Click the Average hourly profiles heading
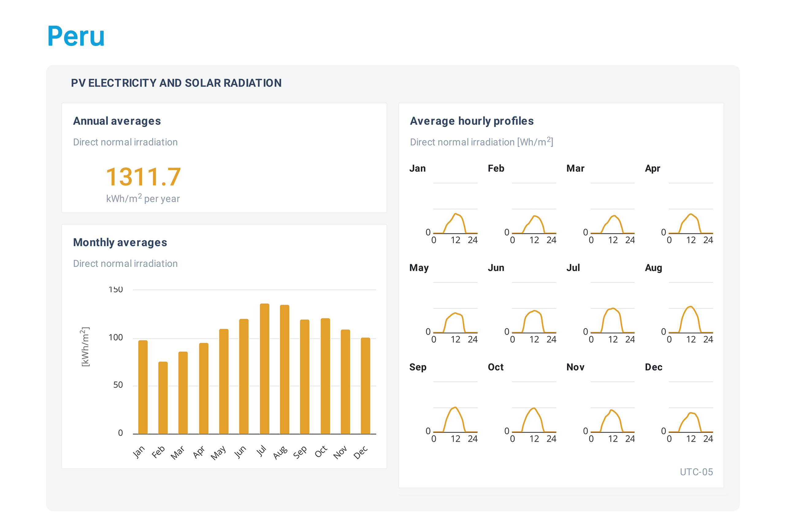Viewport: 785px width, 532px height. 472,121
